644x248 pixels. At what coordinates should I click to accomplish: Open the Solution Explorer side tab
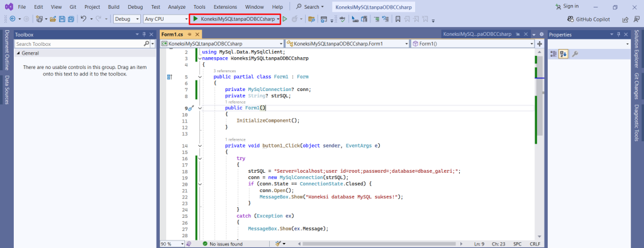(636, 50)
